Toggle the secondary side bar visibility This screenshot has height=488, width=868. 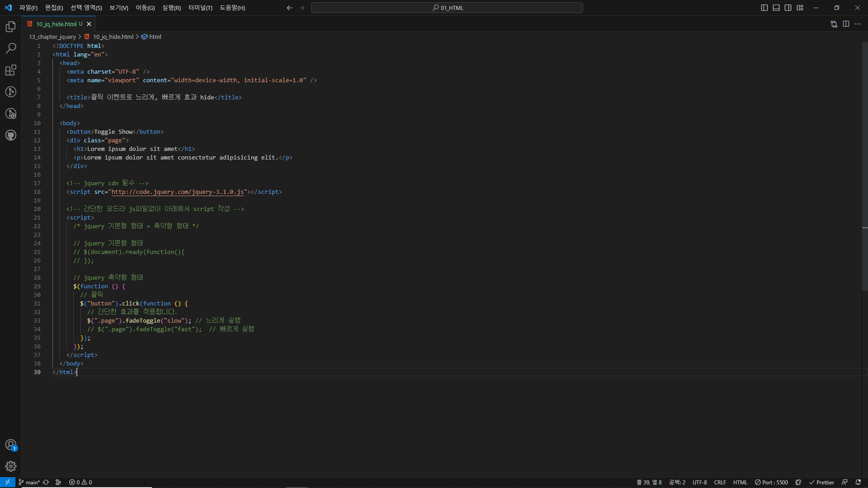click(788, 8)
